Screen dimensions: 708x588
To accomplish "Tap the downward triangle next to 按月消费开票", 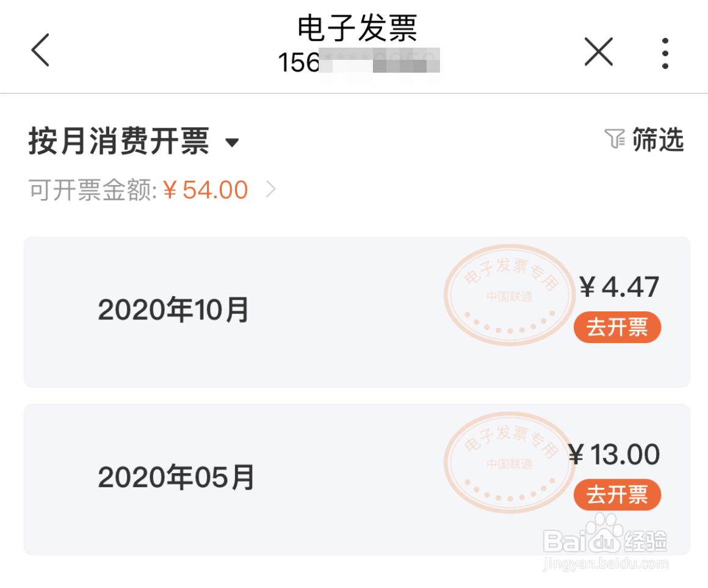I will point(233,143).
